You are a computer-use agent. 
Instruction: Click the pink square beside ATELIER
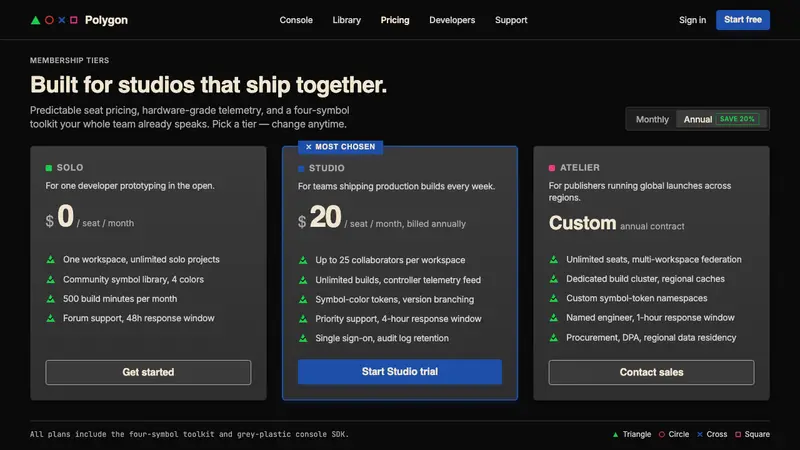pos(552,168)
